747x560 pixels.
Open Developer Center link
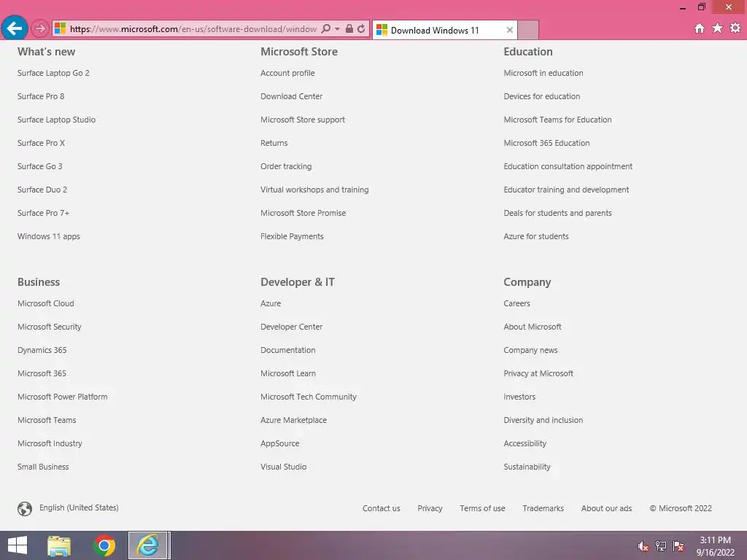(291, 327)
